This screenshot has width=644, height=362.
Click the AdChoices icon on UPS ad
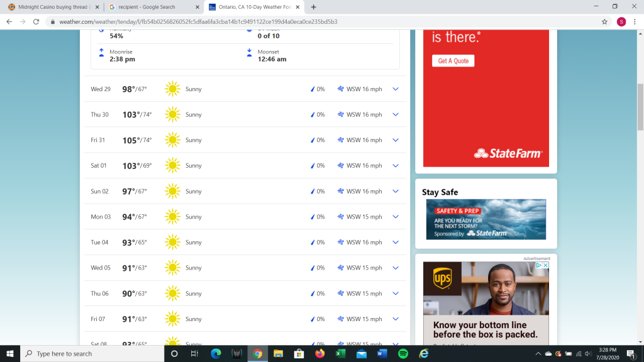[x=538, y=266]
